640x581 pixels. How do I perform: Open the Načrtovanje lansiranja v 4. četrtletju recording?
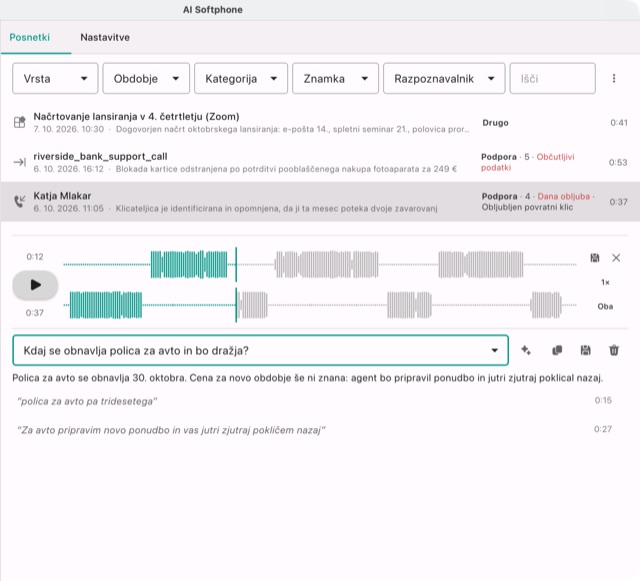(x=320, y=122)
